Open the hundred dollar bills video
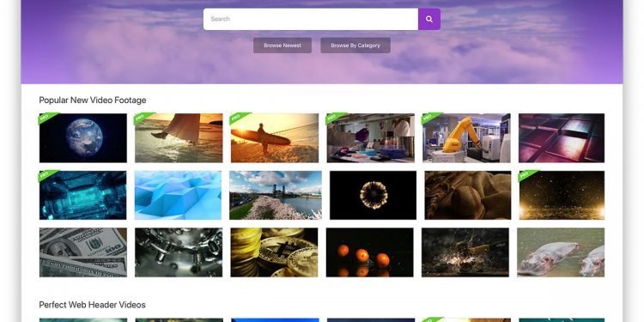This screenshot has width=644, height=322. coord(83,252)
